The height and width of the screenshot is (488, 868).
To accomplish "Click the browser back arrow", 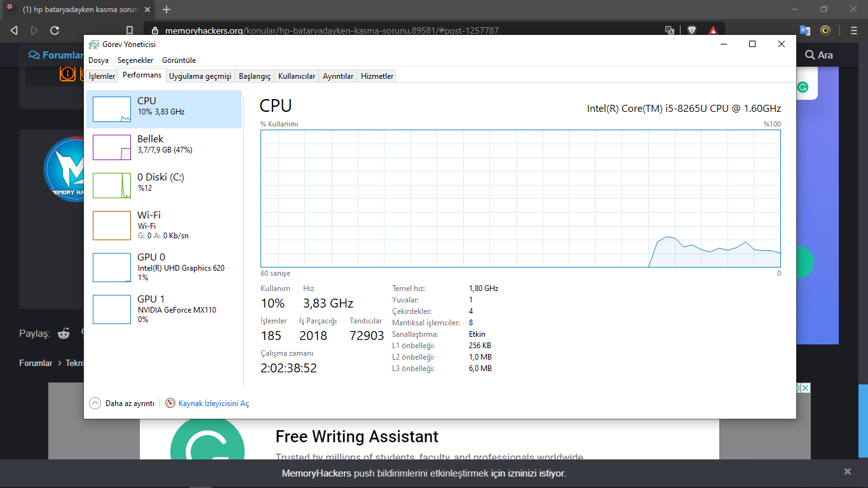I will pyautogui.click(x=14, y=30).
